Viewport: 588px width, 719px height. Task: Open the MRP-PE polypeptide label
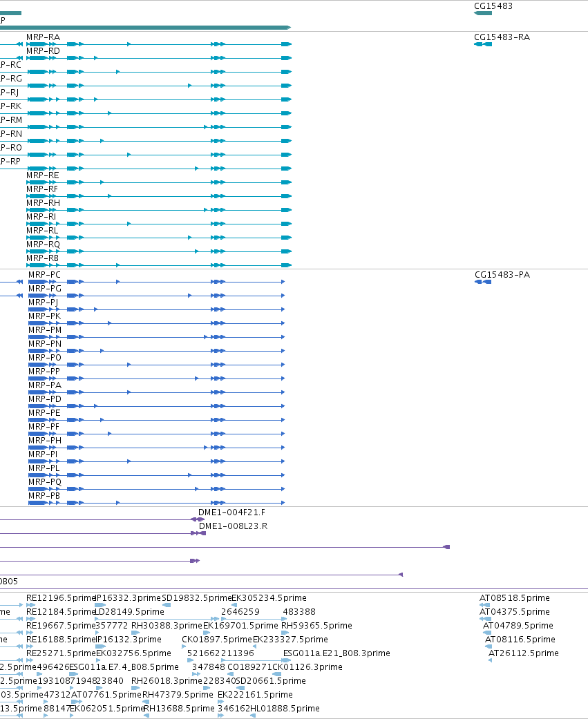pyautogui.click(x=44, y=412)
